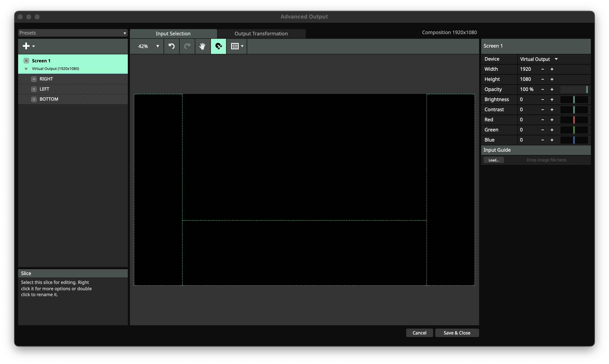Toggle the LEFT slice enable checkbox
Image resolution: width=609 pixels, height=364 pixels.
pyautogui.click(x=34, y=89)
